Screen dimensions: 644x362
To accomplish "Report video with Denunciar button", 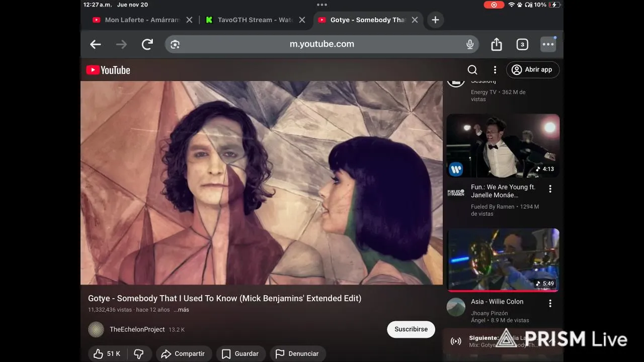I will (x=297, y=354).
